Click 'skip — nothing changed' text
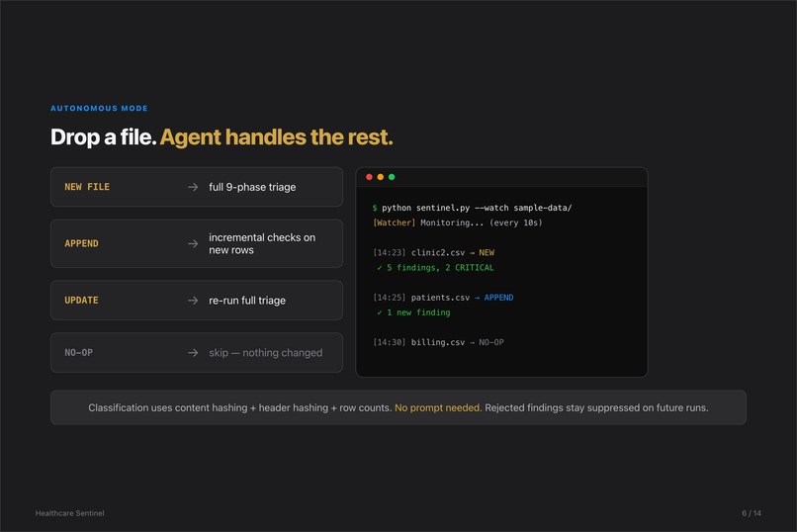 [265, 353]
